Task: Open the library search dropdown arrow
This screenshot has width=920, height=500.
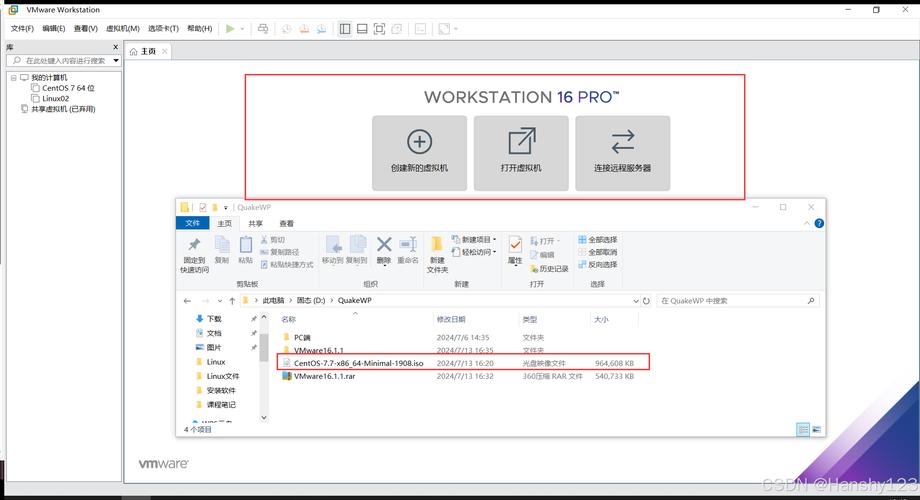Action: point(116,60)
